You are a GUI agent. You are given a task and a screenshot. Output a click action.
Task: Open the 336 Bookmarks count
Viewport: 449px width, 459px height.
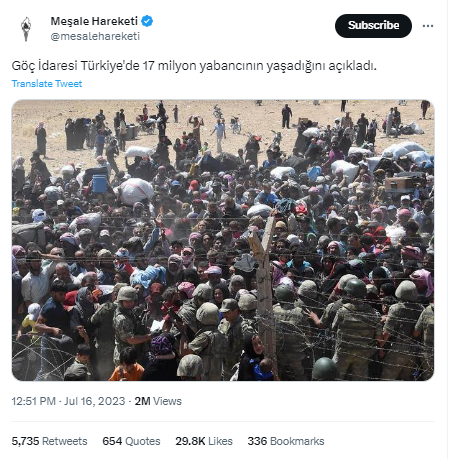286,441
